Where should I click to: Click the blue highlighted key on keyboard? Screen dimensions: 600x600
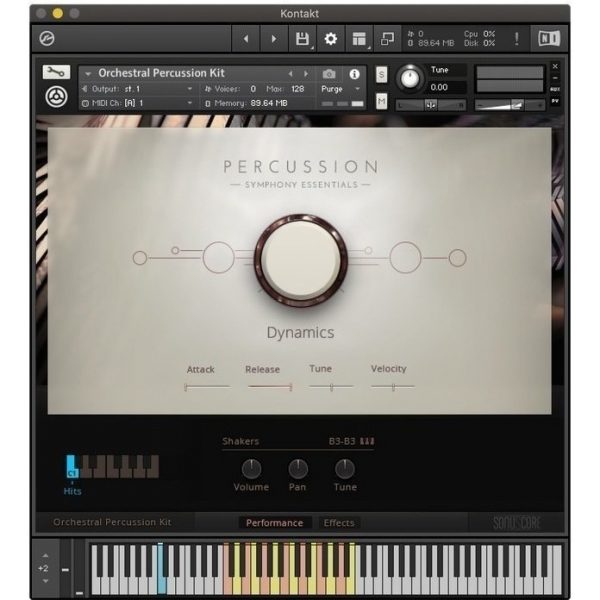[161, 570]
